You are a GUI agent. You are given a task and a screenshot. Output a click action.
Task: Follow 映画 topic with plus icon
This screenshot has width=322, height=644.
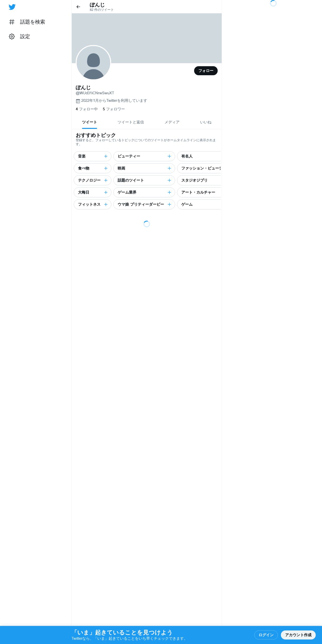point(170,168)
